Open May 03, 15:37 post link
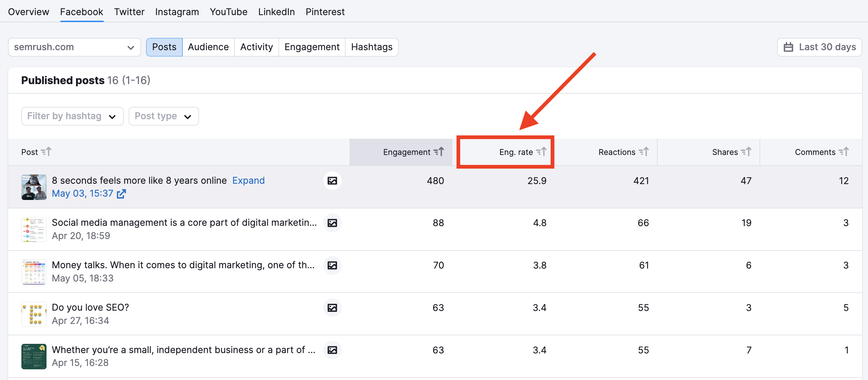This screenshot has height=380, width=868. click(83, 194)
